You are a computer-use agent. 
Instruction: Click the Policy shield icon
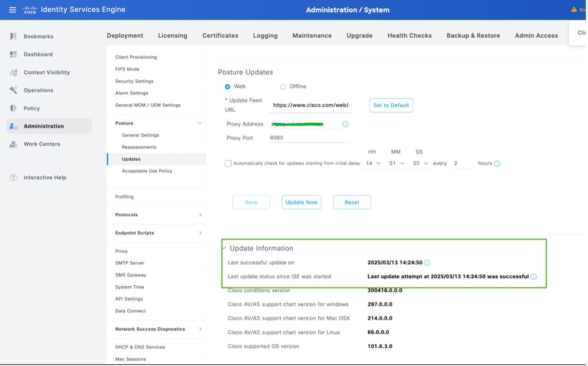coord(14,108)
